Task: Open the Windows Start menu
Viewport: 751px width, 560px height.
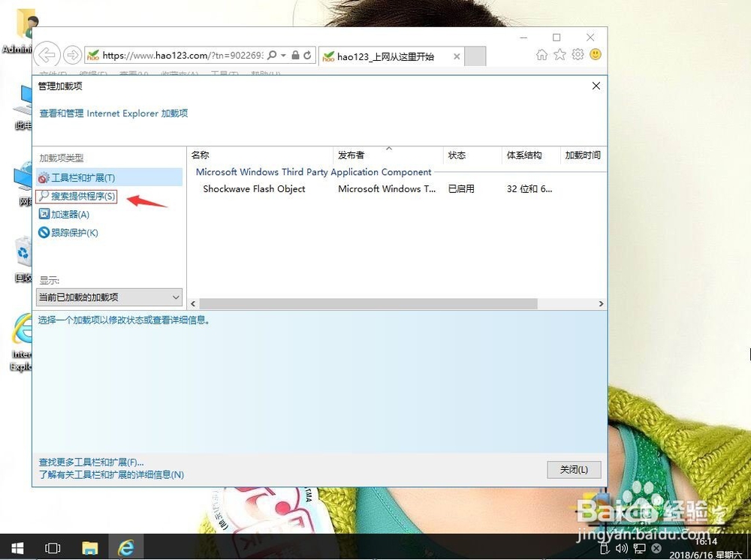Action: coord(17,548)
